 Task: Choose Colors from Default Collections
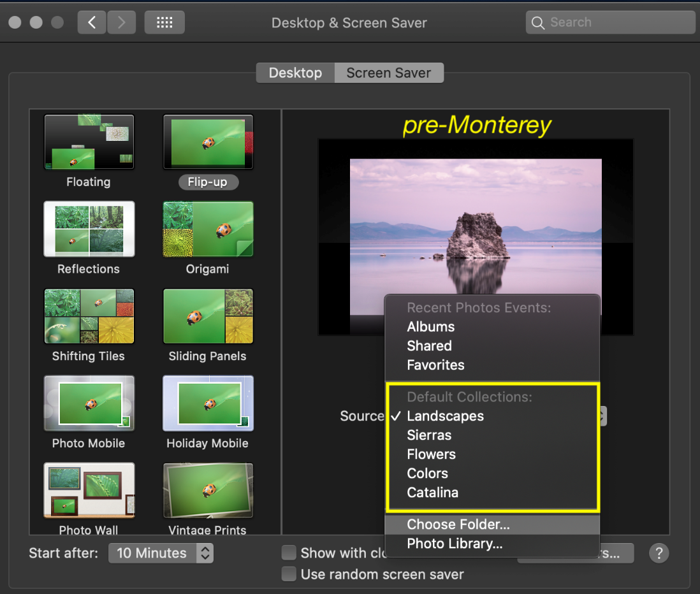click(x=492, y=474)
